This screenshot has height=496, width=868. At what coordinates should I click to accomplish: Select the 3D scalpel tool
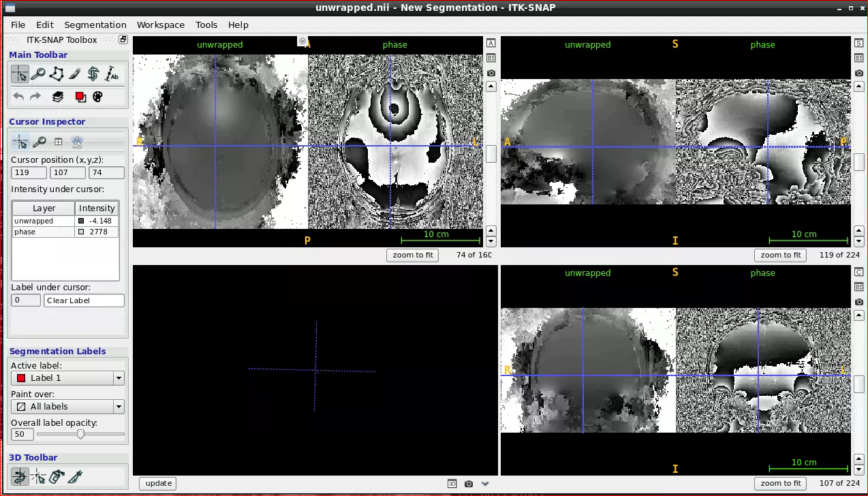(x=75, y=477)
